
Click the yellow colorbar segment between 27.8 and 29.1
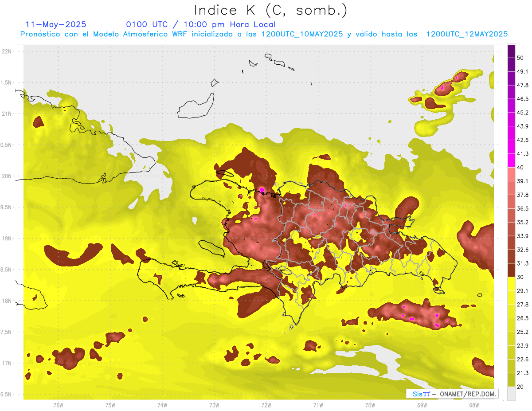click(511, 297)
